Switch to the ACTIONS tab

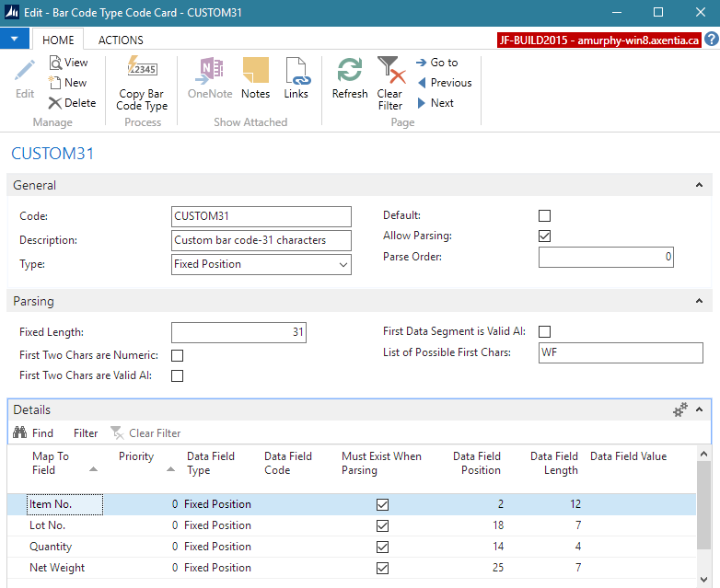pos(121,40)
